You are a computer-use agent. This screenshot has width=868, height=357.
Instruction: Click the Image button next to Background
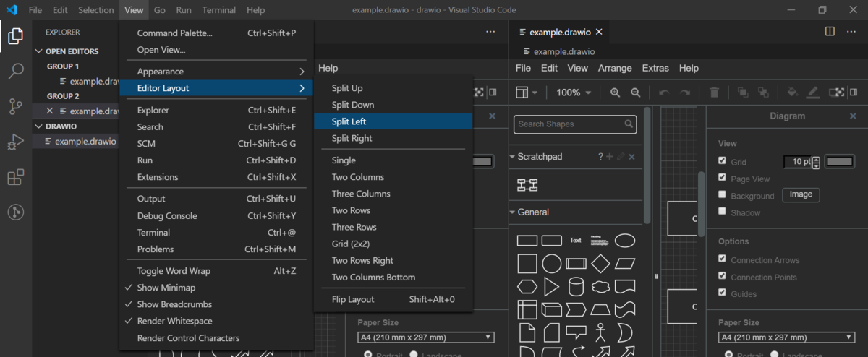click(x=801, y=194)
